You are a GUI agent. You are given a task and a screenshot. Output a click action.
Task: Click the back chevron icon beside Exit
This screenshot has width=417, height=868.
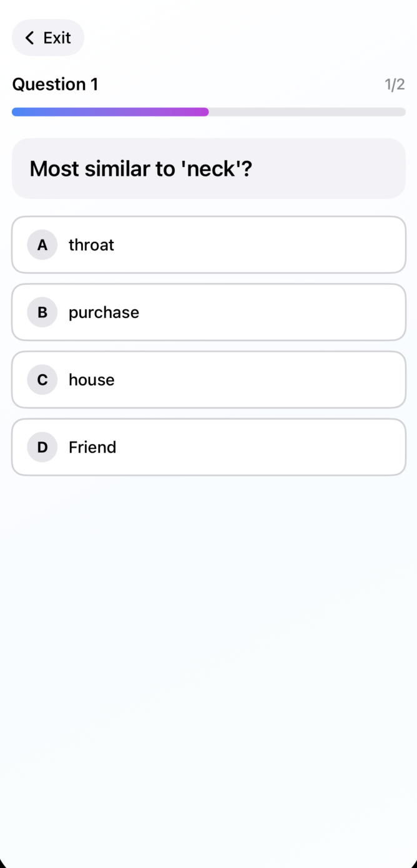point(29,38)
